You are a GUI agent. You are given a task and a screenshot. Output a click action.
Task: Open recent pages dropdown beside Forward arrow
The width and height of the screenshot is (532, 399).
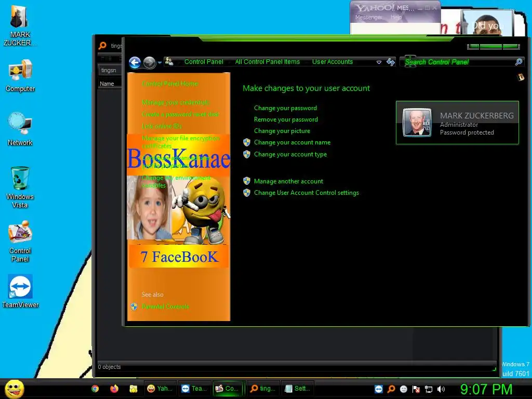tap(159, 63)
